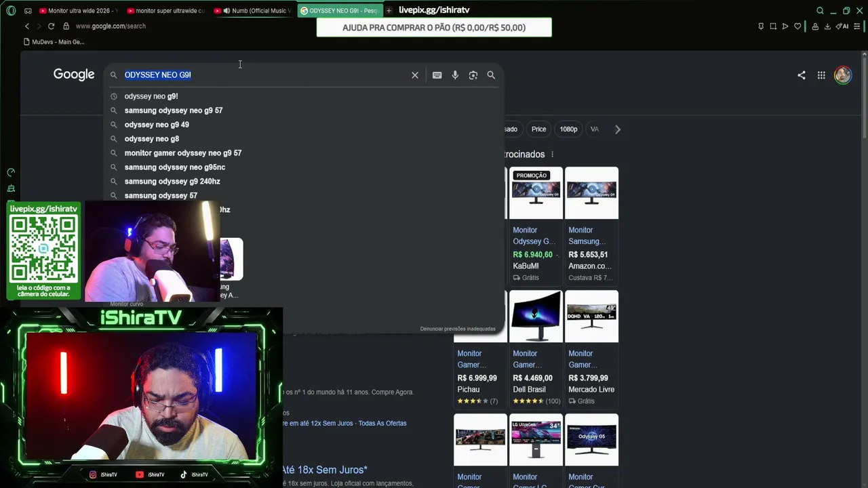
Task: Search by image with the camera lens icon
Action: (473, 75)
